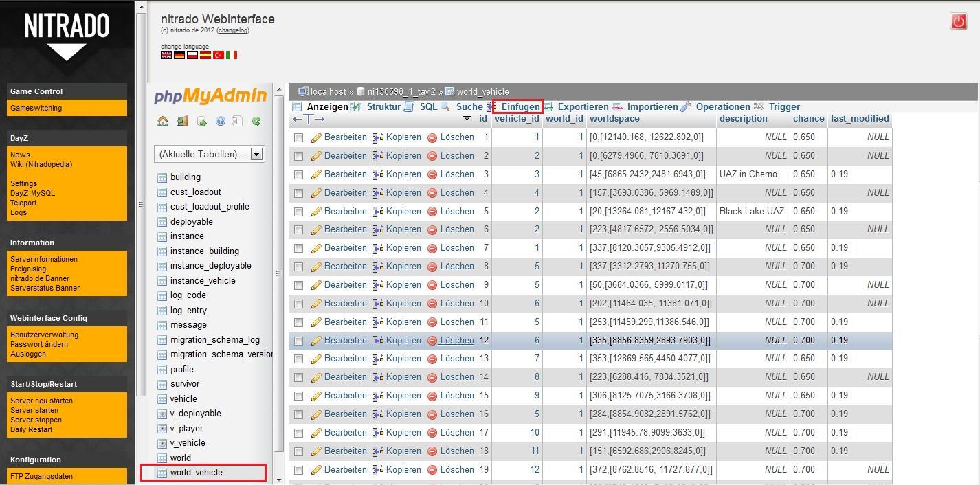Click the red delete icon in row 7
The image size is (980, 485).
click(432, 248)
